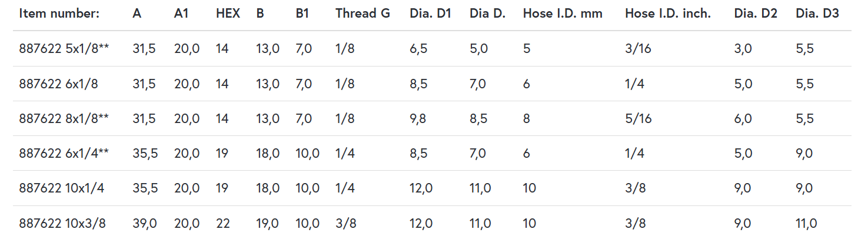868x239 pixels.
Task: Click the Thread G column header
Action: 363,14
